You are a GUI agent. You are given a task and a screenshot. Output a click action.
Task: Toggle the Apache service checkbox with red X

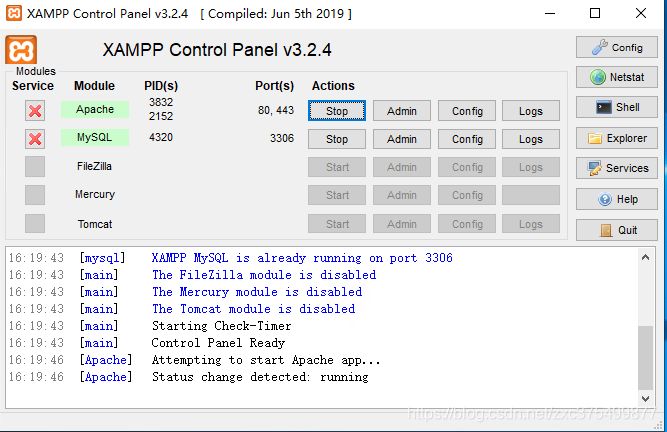coord(35,111)
